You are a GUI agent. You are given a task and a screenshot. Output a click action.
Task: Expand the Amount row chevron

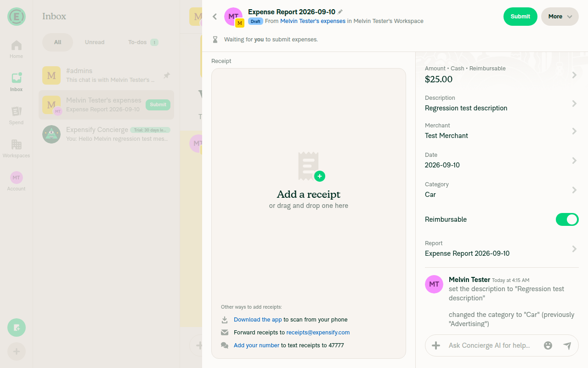[x=574, y=75]
